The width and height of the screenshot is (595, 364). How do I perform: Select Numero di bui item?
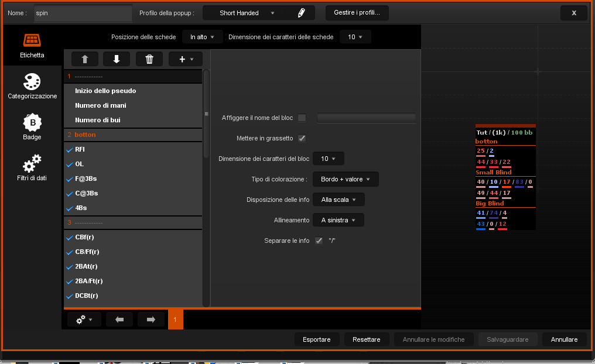tap(133, 120)
